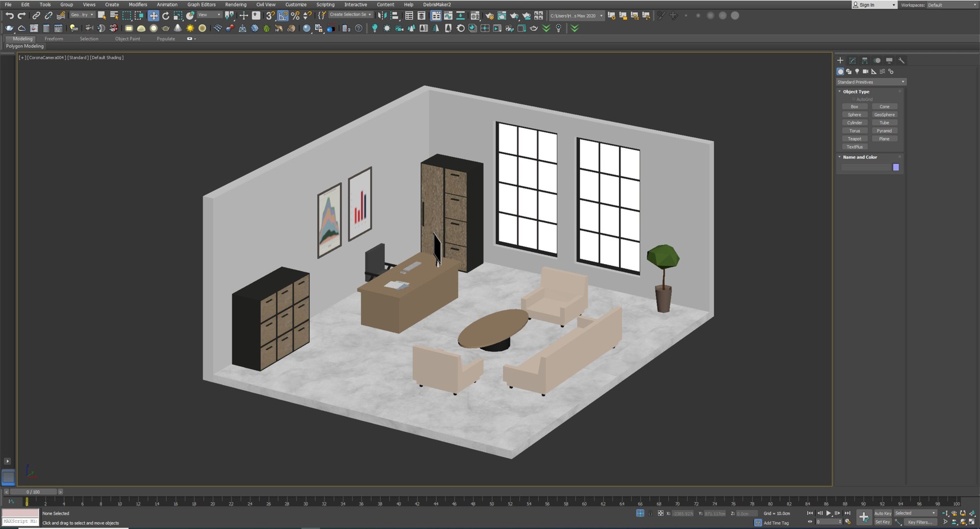Activate the Select Object tool
980x529 pixels.
pos(102,16)
